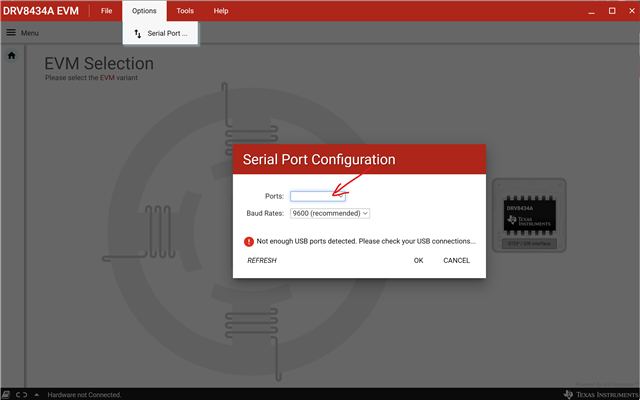The height and width of the screenshot is (400, 640).
Task: Confirm with the OK button
Action: pyautogui.click(x=418, y=260)
